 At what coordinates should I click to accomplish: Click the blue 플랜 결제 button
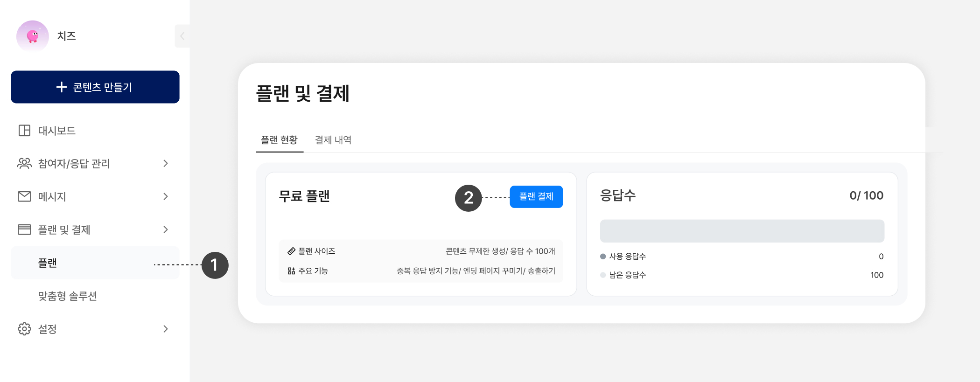[536, 197]
